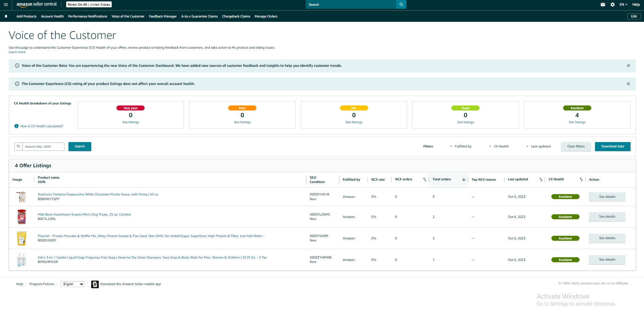Sort by the NCX orders column arrows
This screenshot has height=316, width=644.
point(425,179)
